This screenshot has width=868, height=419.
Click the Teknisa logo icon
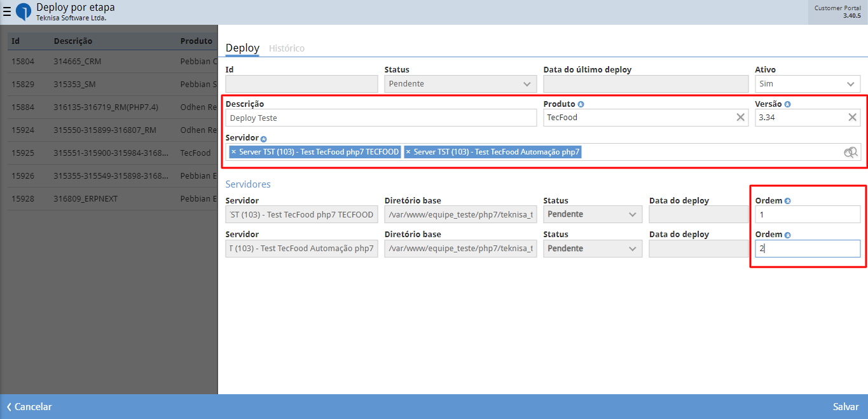pos(23,12)
